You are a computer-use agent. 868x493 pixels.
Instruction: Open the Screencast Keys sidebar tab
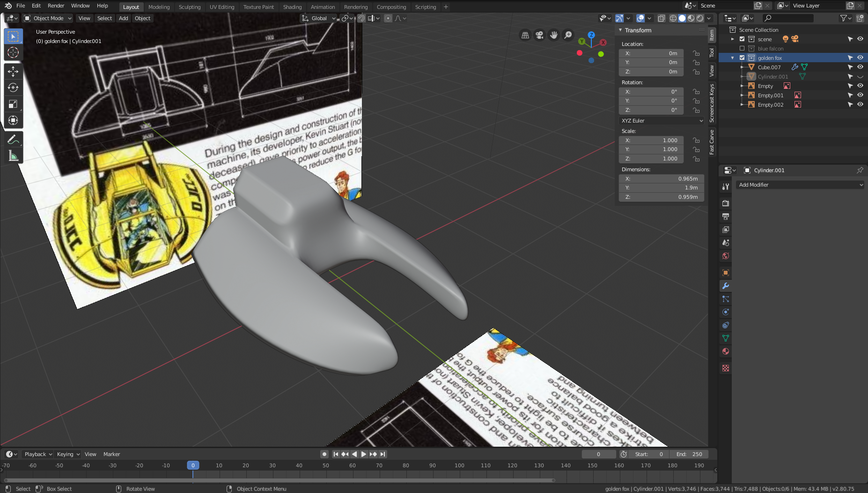tap(712, 103)
